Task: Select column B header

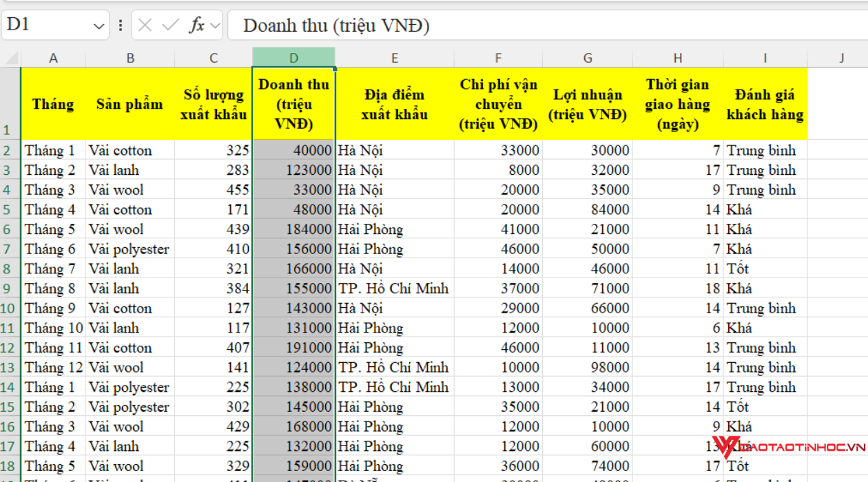Action: coord(130,58)
